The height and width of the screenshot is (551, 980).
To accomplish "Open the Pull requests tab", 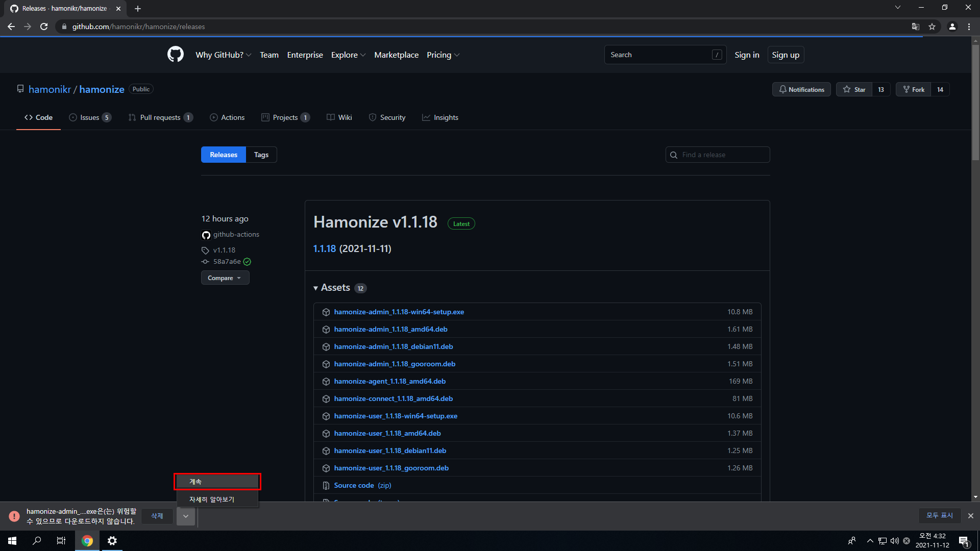I will (x=160, y=117).
